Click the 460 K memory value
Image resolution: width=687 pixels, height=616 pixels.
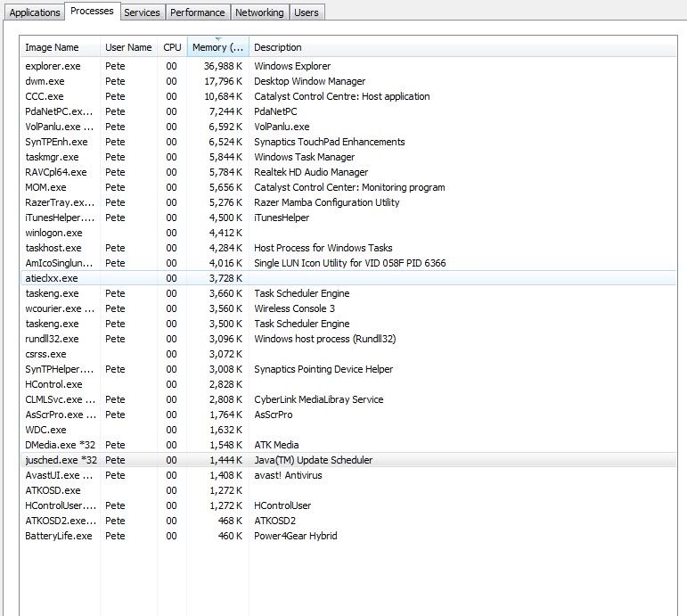click(230, 536)
